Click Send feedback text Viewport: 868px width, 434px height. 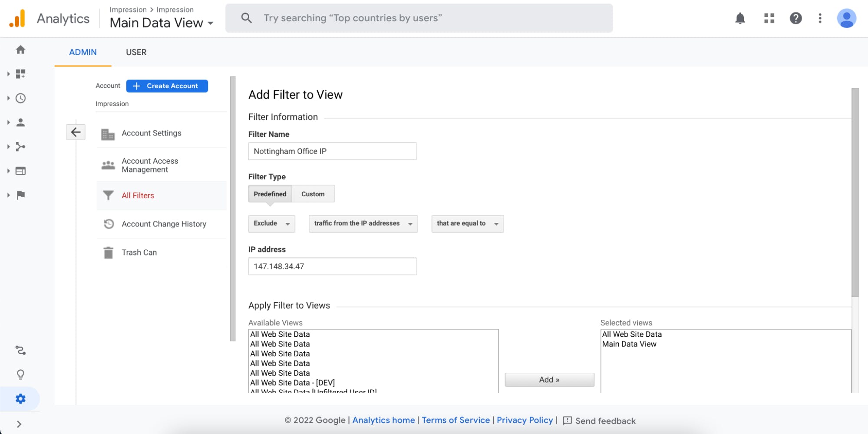(x=605, y=421)
